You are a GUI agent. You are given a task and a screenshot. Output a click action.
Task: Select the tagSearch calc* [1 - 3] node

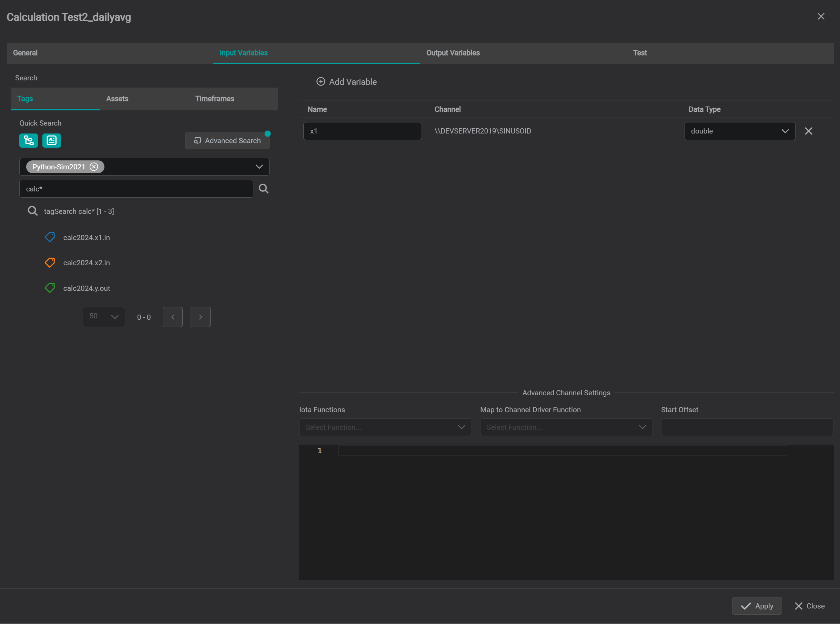(79, 211)
